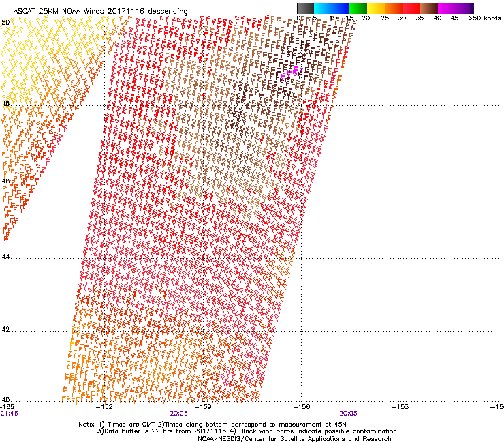Click the gray 0-5 knots legend swatch
The image size is (504, 443).
(305, 8)
